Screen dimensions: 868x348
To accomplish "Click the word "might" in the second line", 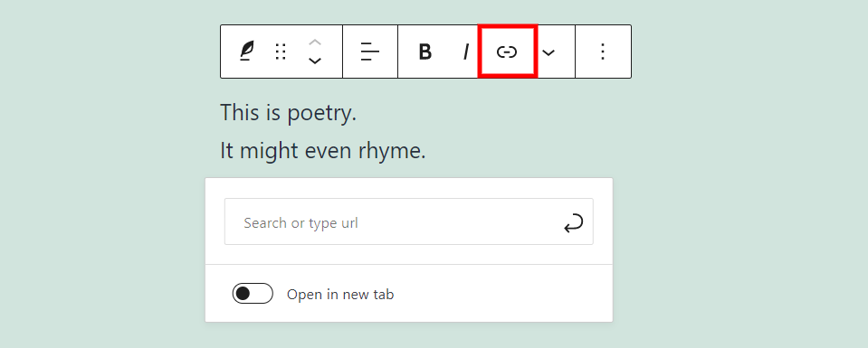I will (263, 150).
